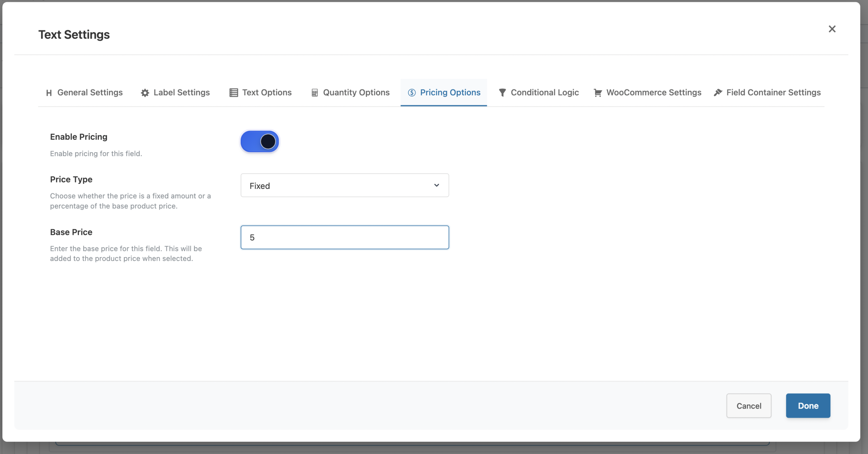Focus the Base Price input field

click(344, 238)
